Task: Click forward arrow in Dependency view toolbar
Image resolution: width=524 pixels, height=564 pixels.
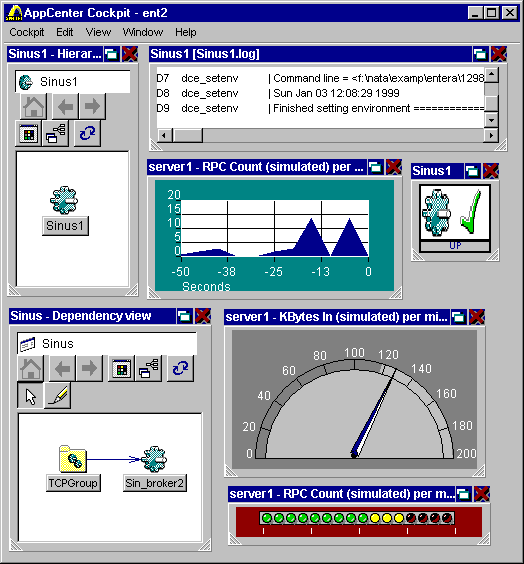Action: tap(90, 368)
